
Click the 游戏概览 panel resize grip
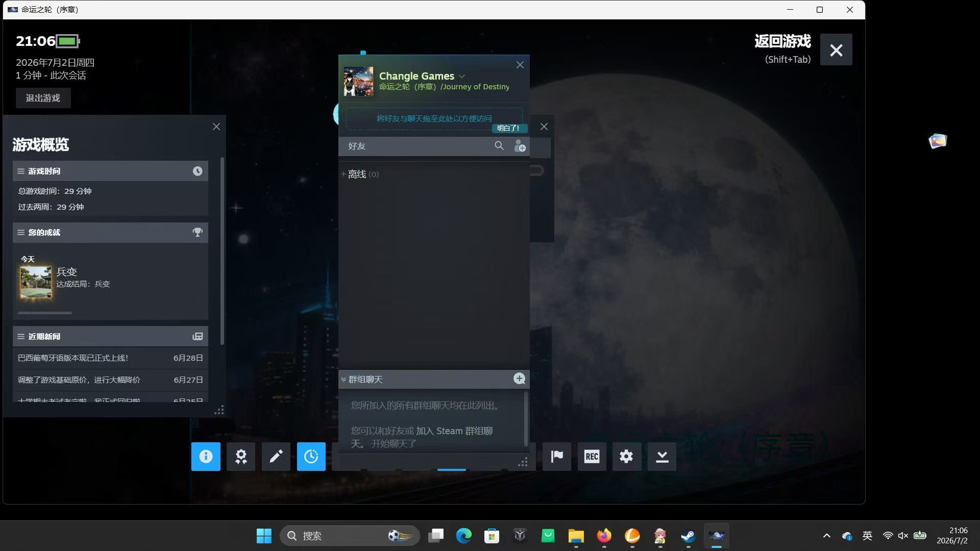(219, 411)
